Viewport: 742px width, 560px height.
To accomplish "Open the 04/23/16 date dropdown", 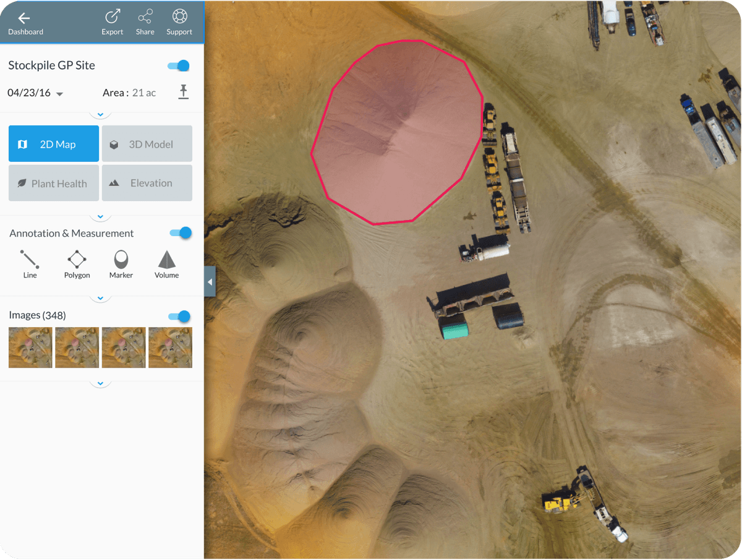I will (35, 93).
